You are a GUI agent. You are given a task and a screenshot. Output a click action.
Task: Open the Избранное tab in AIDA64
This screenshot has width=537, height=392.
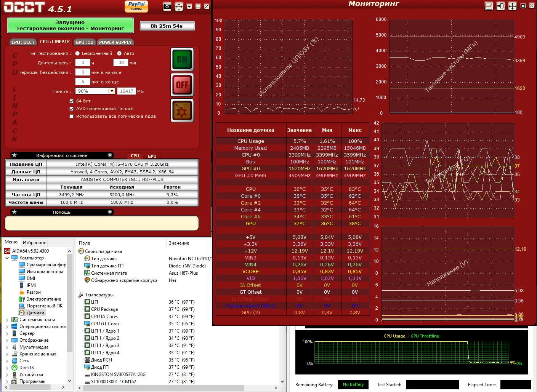[x=34, y=242]
